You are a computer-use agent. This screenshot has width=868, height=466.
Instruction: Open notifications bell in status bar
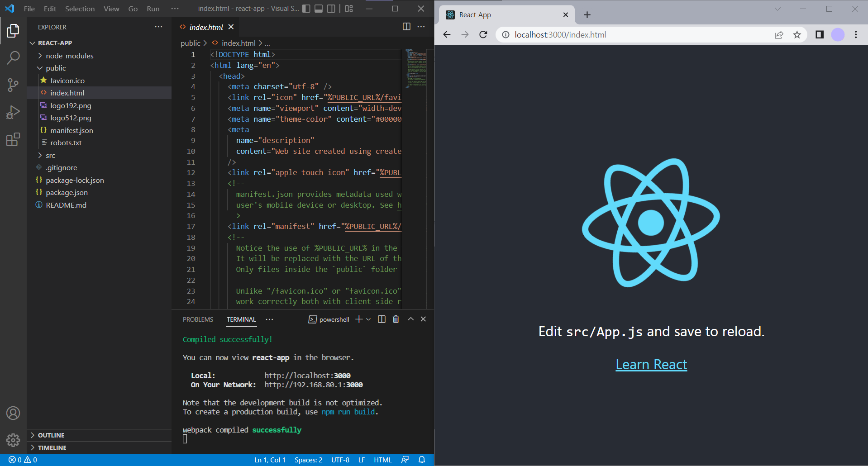tap(422, 460)
